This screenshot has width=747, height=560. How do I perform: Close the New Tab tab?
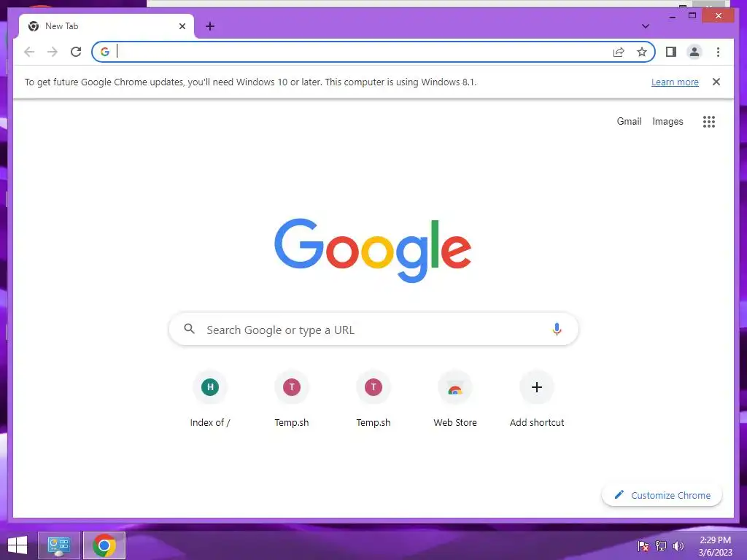[x=182, y=26]
